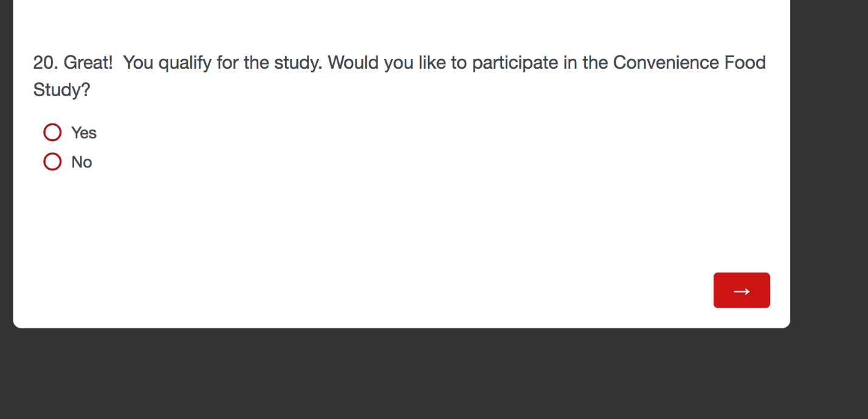Click the "Yes" answer label text

tap(84, 133)
